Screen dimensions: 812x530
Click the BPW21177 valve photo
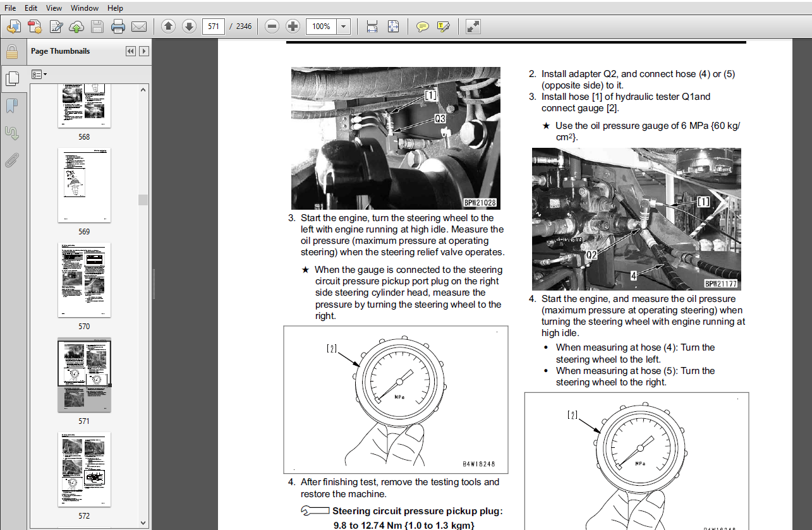(x=636, y=219)
